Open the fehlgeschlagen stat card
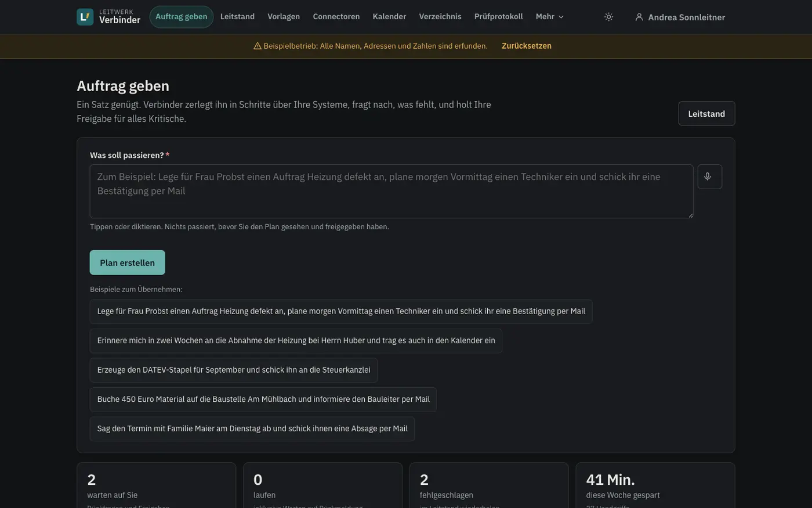Viewport: 812px width, 508px height. tap(489, 485)
